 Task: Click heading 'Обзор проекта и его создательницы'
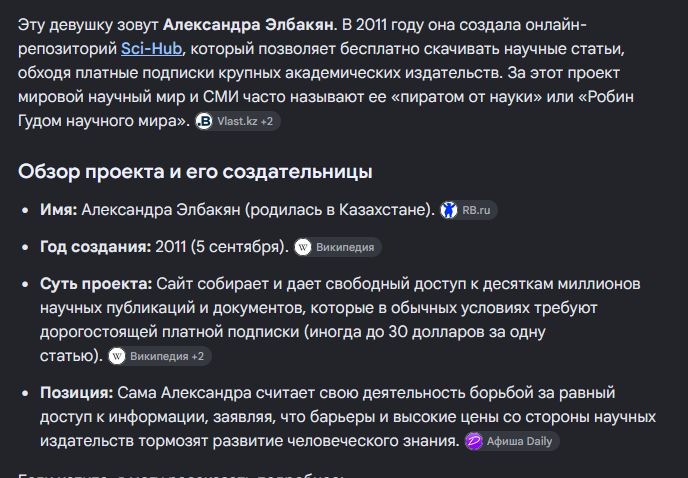click(195, 172)
